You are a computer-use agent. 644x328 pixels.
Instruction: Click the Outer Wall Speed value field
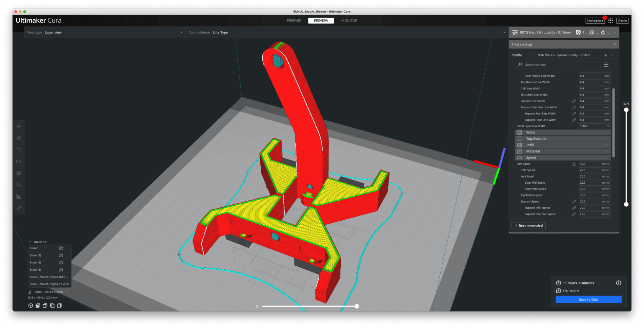coord(594,183)
